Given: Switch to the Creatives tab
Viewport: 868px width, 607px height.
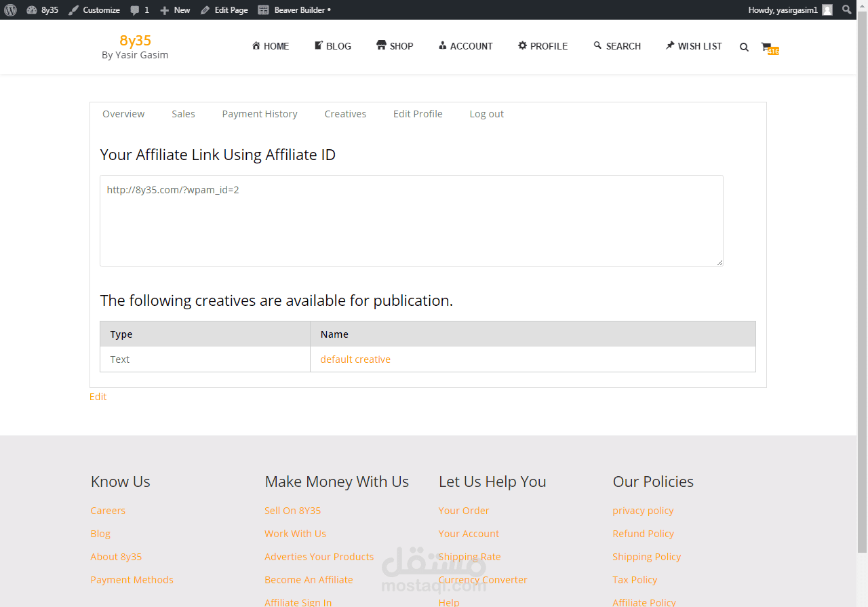Looking at the screenshot, I should coord(345,114).
